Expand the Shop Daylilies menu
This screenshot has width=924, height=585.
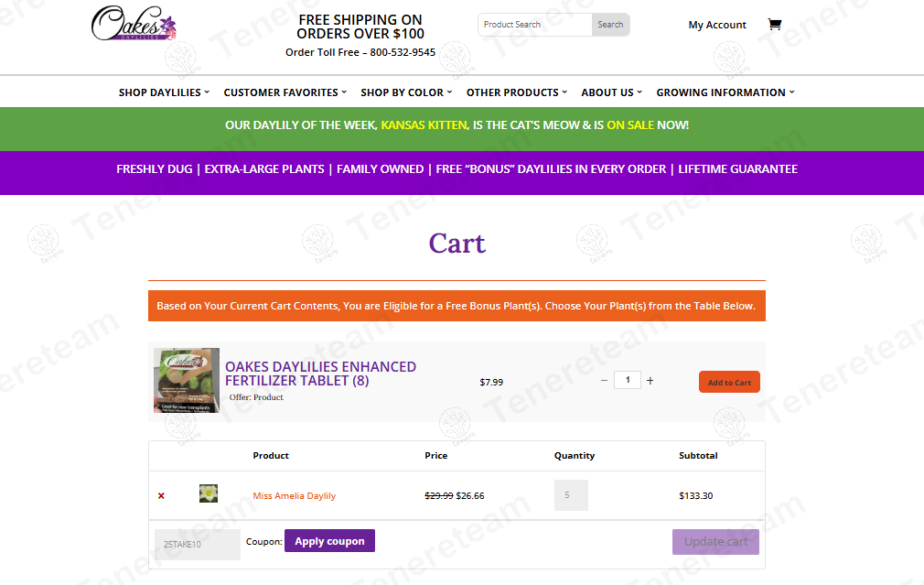(x=164, y=92)
